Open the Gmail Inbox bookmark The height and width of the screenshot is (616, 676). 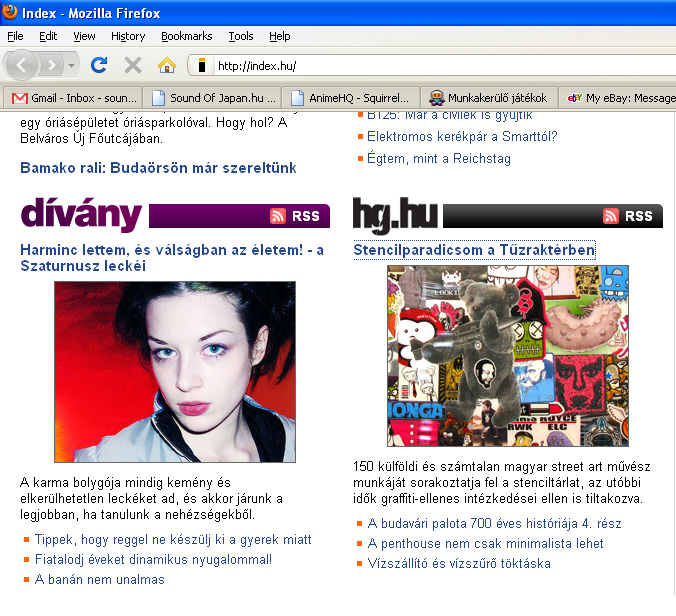[71, 98]
